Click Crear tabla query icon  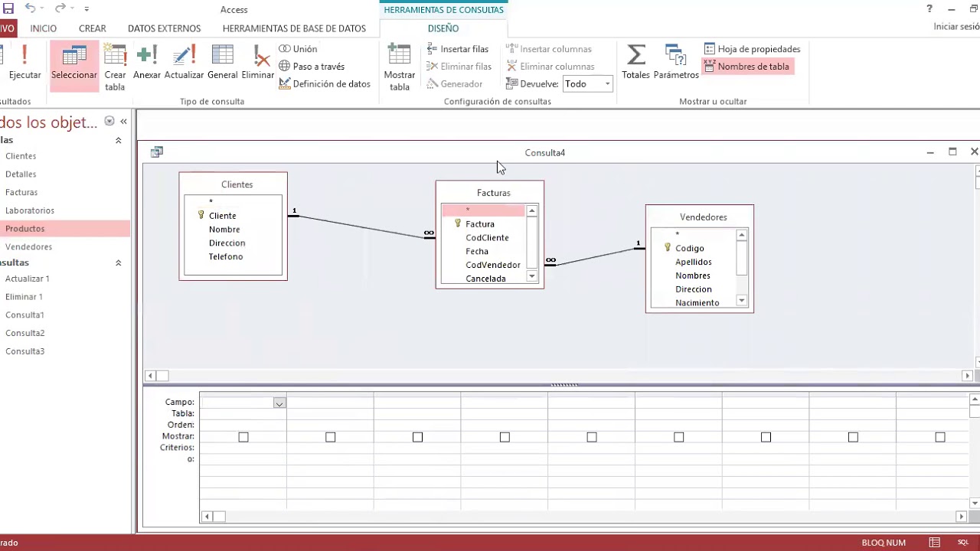tap(115, 67)
